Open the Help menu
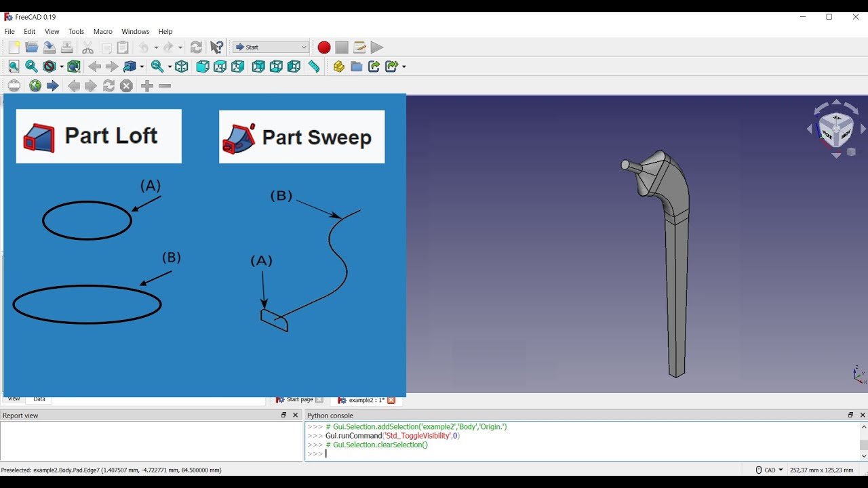 click(165, 32)
